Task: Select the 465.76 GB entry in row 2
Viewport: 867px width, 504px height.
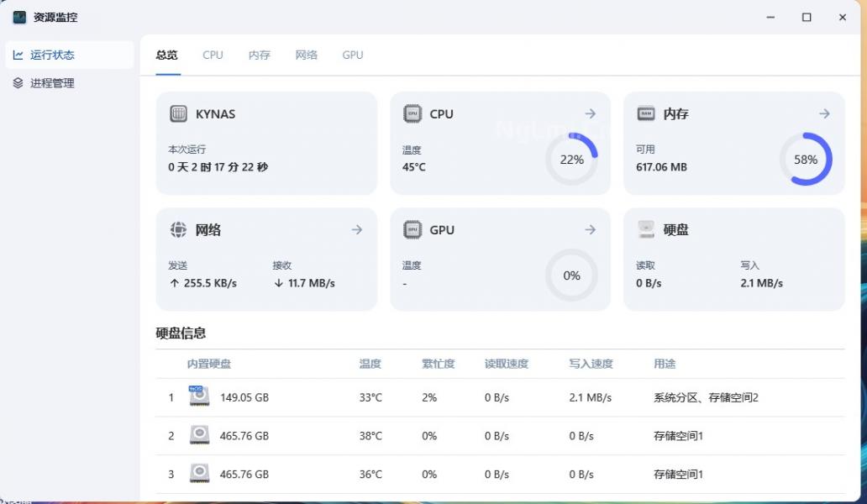Action: point(244,436)
